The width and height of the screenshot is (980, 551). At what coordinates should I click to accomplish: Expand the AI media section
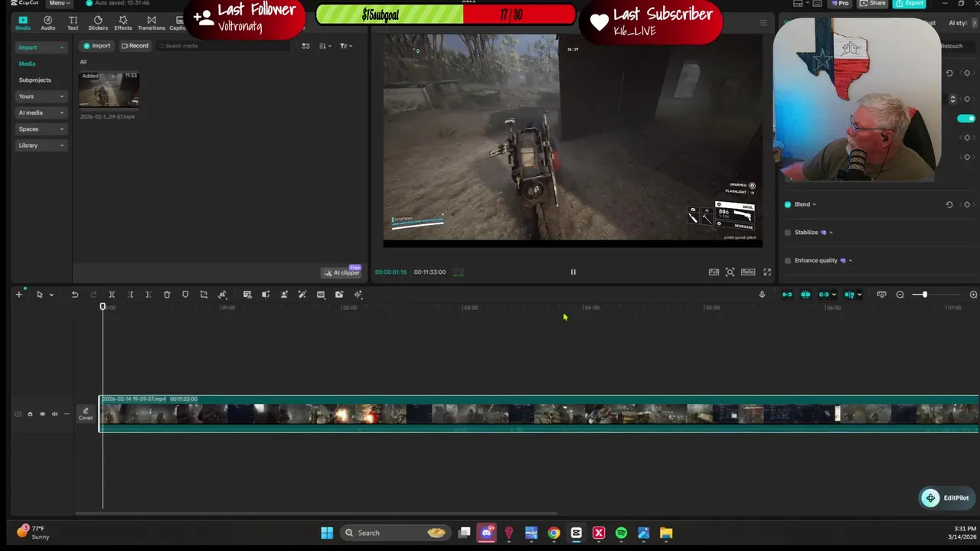click(x=41, y=112)
